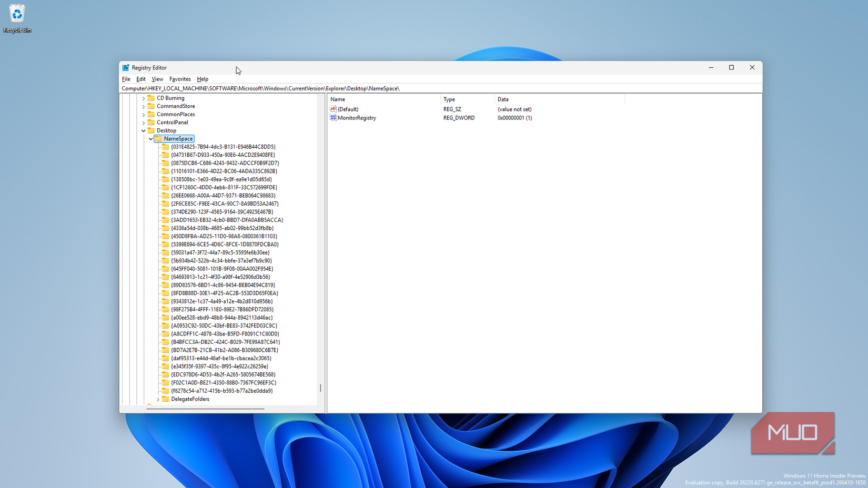The height and width of the screenshot is (488, 868).
Task: Click the CD Burning folder icon
Action: (151, 98)
